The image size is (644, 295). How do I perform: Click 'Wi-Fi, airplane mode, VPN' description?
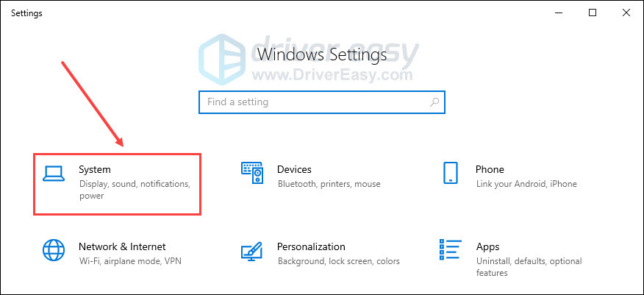(x=130, y=261)
